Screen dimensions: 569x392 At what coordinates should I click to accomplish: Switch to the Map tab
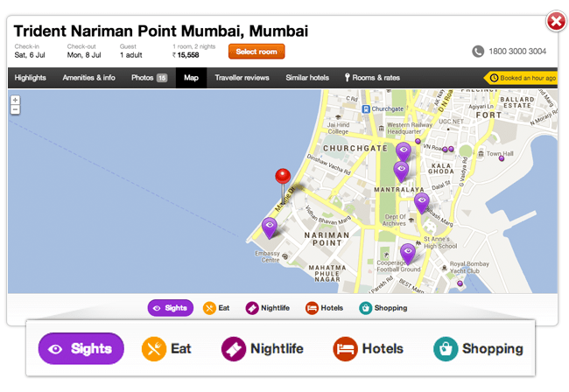click(191, 78)
